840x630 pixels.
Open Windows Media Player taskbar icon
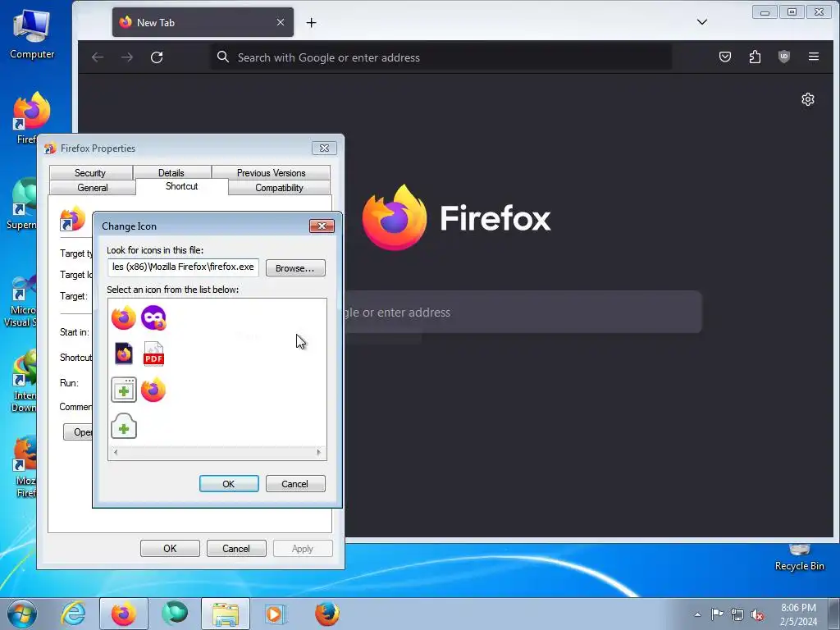[276, 614]
